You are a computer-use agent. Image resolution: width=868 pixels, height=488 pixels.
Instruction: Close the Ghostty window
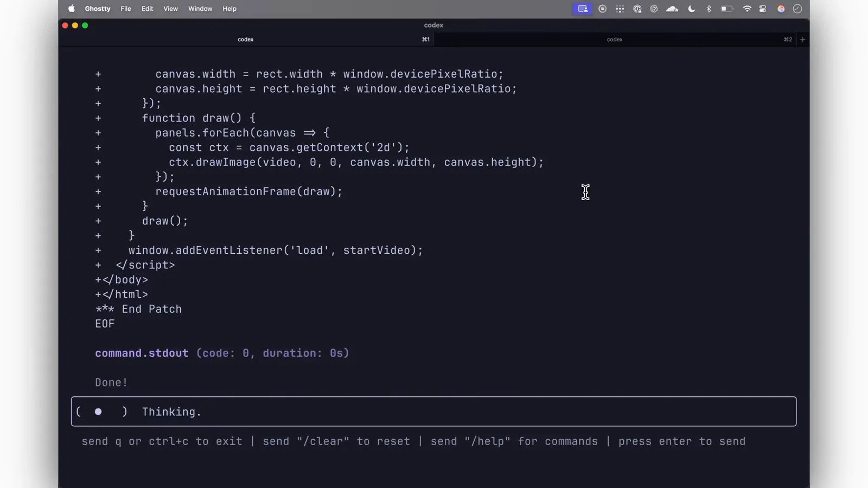(x=65, y=25)
